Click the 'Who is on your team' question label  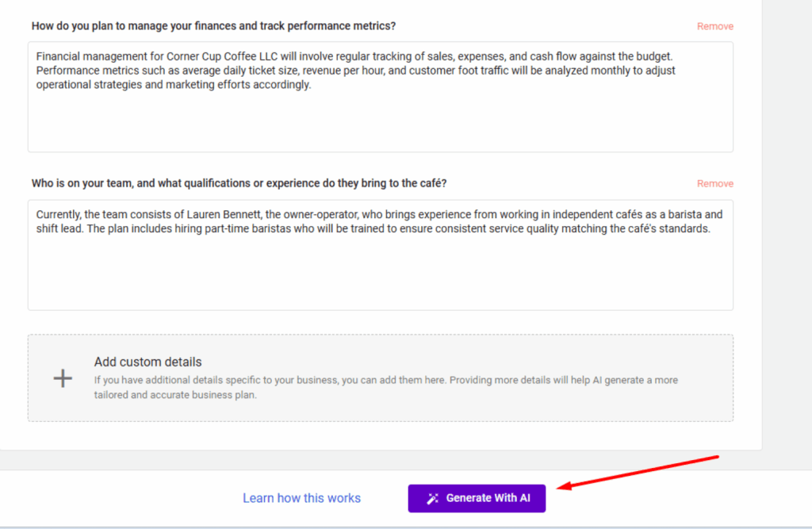[x=239, y=183]
